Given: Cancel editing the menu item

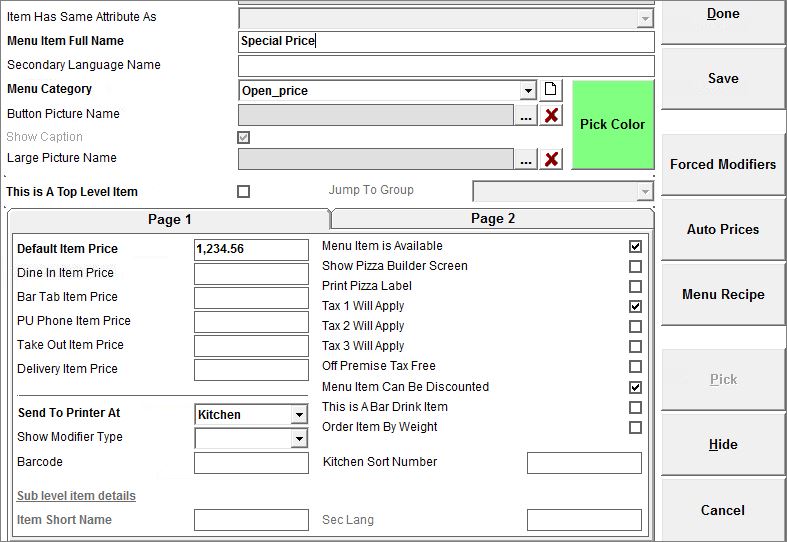Looking at the screenshot, I should point(723,510).
